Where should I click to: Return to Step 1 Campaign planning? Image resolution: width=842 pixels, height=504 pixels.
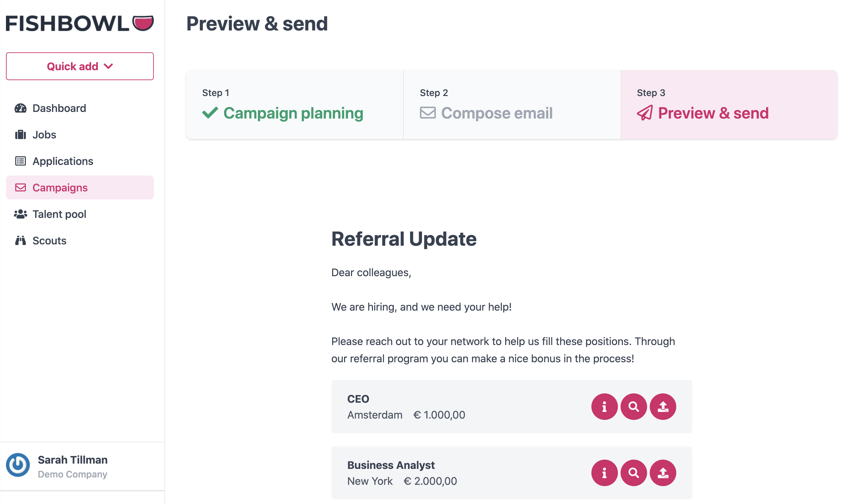(x=293, y=113)
